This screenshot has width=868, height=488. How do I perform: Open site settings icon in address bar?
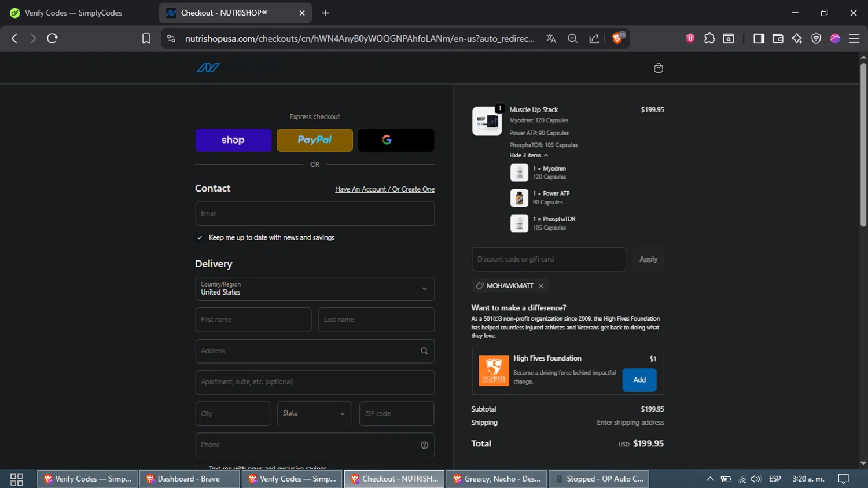point(171,38)
